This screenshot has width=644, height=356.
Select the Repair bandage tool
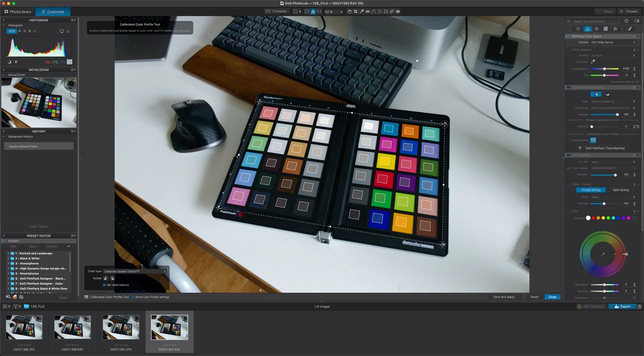click(x=392, y=11)
